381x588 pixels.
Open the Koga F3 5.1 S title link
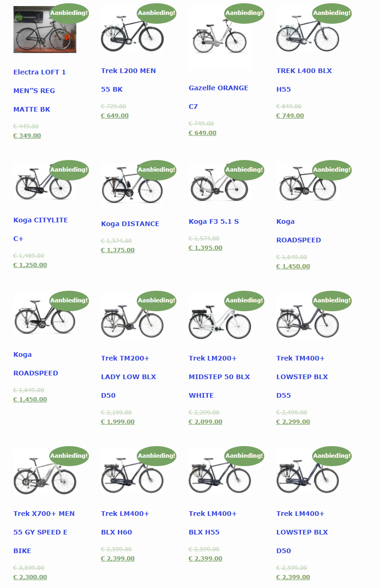point(214,221)
